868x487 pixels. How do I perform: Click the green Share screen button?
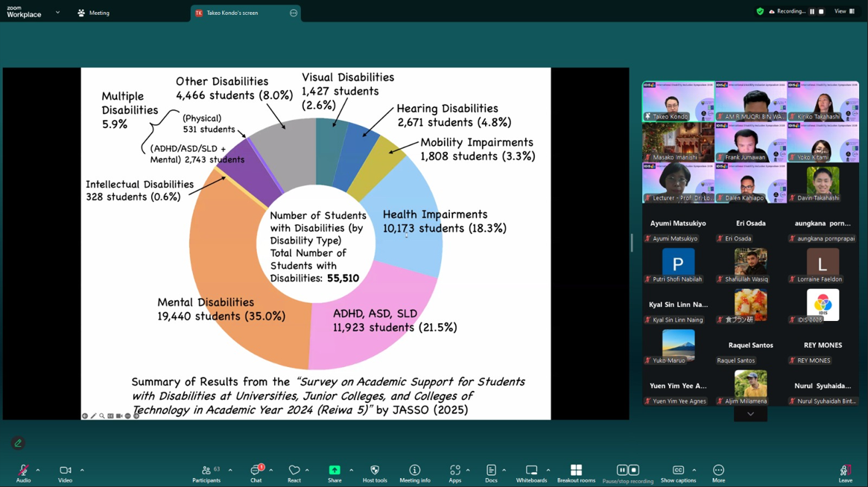(335, 472)
